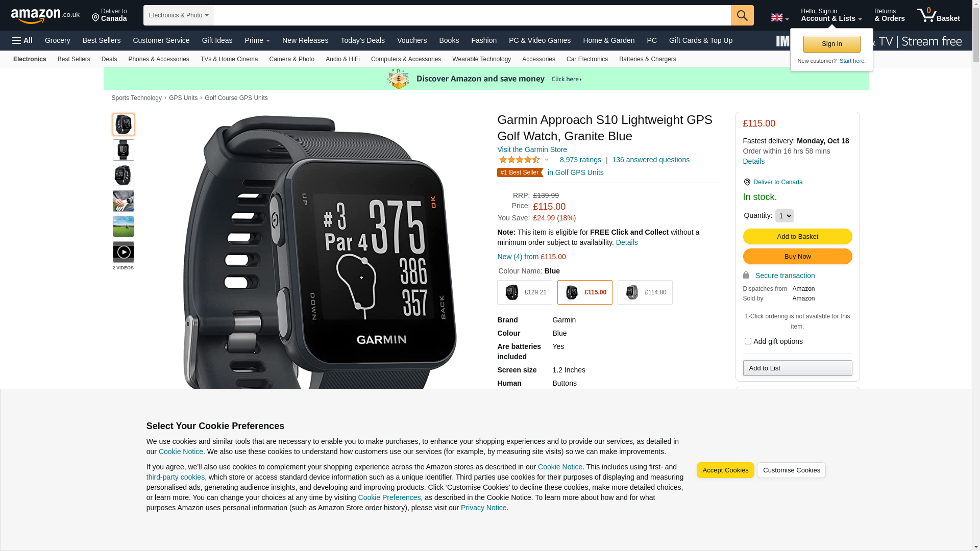Open the All hamburger menu
This screenshot has width=980, height=551.
point(22,40)
